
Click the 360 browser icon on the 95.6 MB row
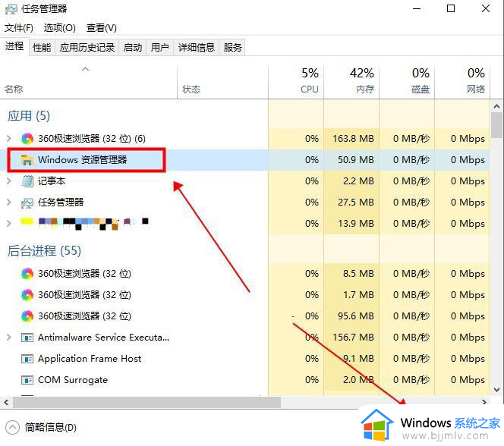(27, 316)
